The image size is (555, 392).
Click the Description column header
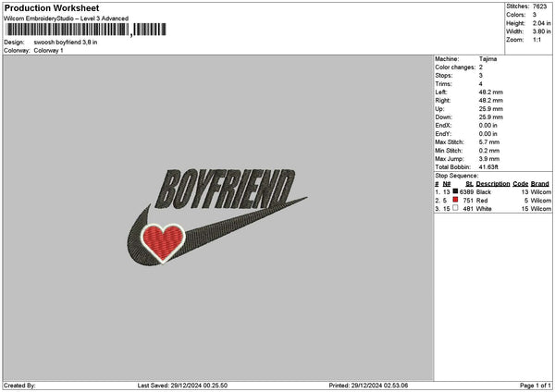tap(493, 183)
